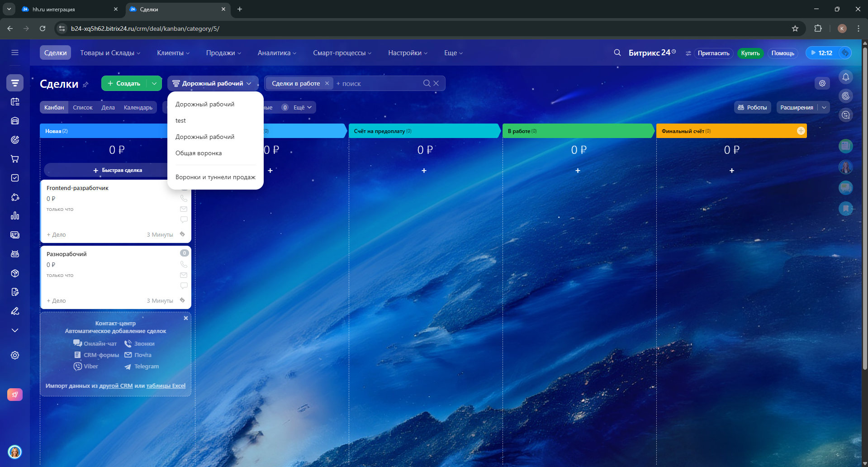Click email icon on Разнорабочий card
Screen dimensions: 868x467
click(x=184, y=275)
